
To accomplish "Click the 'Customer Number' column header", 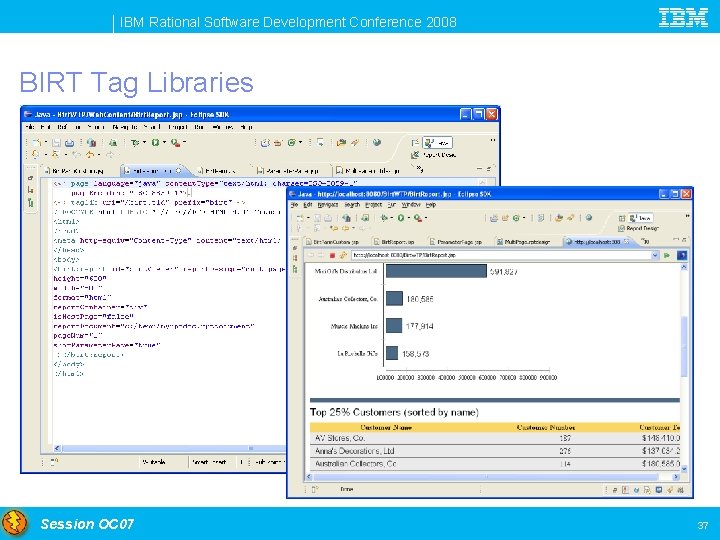I will coord(546,427).
